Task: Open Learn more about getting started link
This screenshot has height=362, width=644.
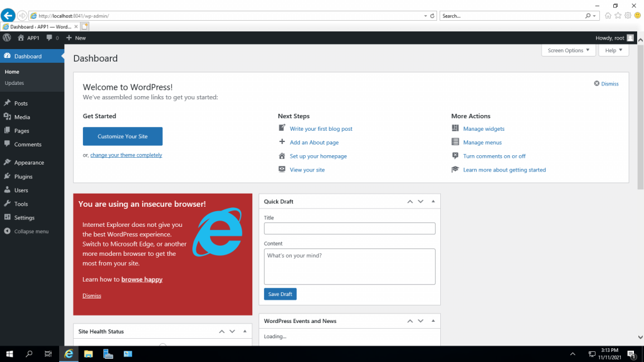Action: [x=505, y=170]
